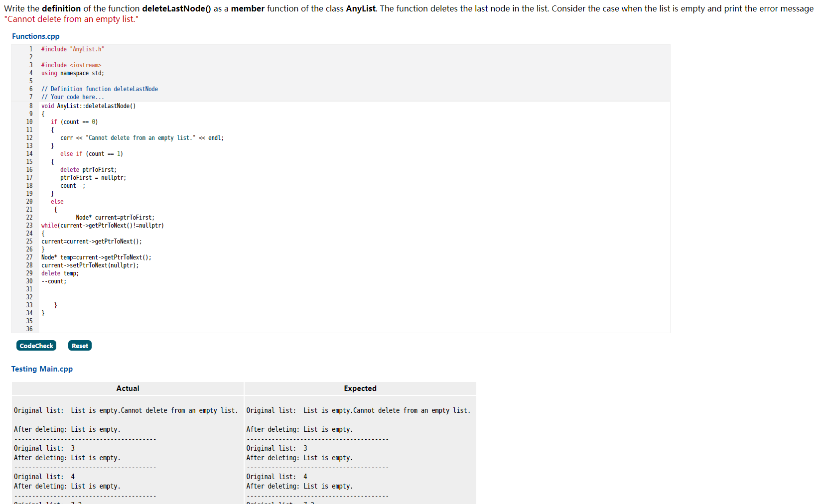
Task: Select the Expected output column header
Action: [360, 388]
